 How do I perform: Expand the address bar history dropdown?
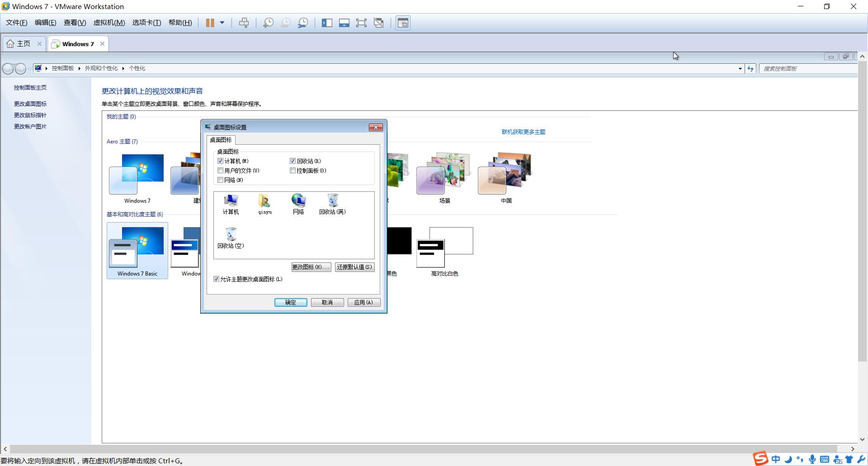tap(740, 69)
